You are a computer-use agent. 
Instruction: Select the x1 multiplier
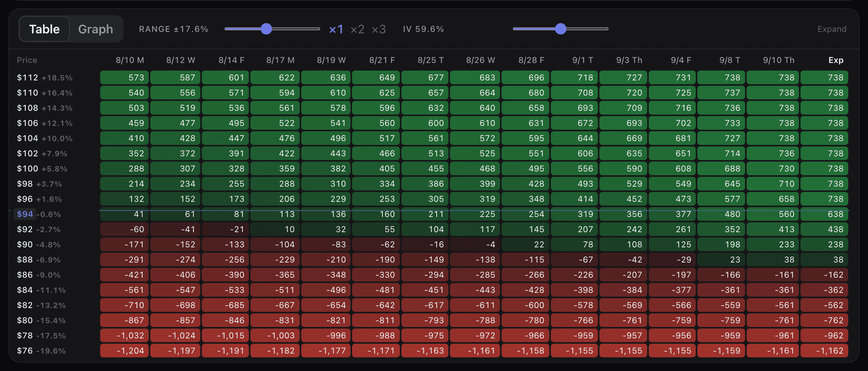tap(336, 29)
